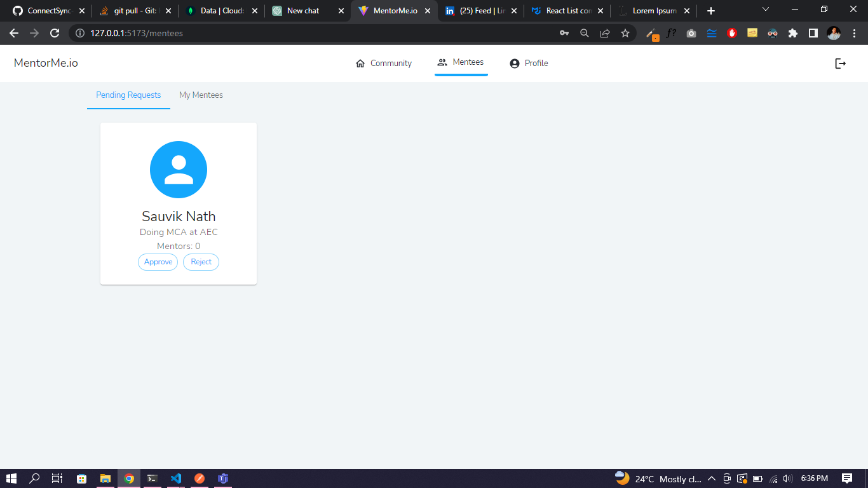Click the browser reload icon

(x=54, y=33)
